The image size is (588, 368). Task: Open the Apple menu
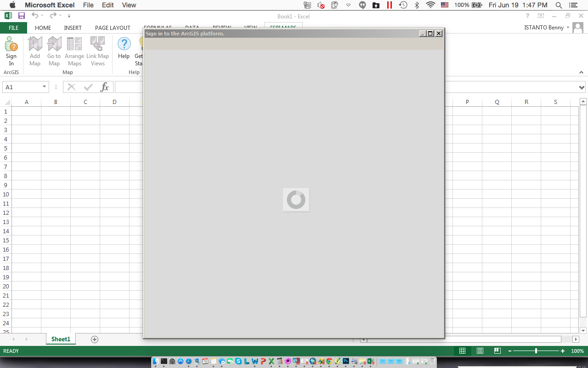click(12, 5)
